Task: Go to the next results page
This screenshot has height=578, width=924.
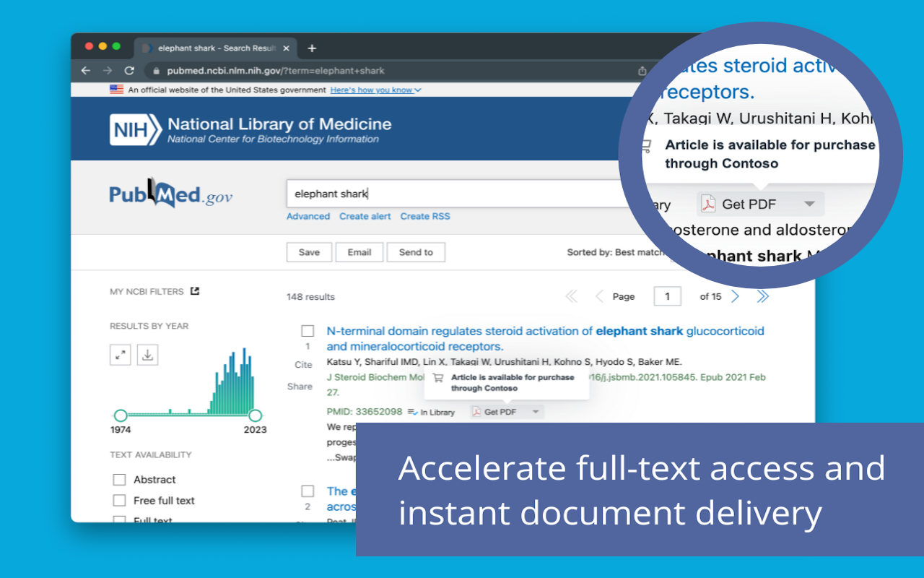Action: (735, 296)
